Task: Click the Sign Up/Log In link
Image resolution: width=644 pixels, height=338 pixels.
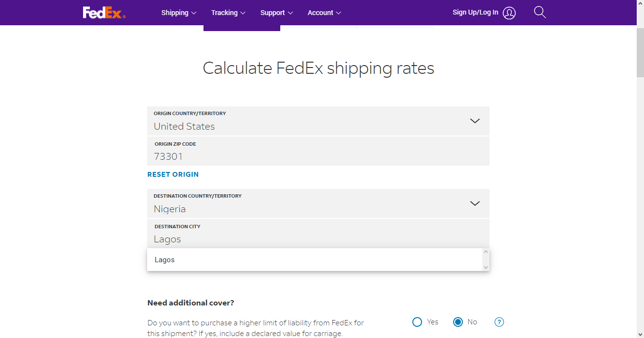Action: 475,13
